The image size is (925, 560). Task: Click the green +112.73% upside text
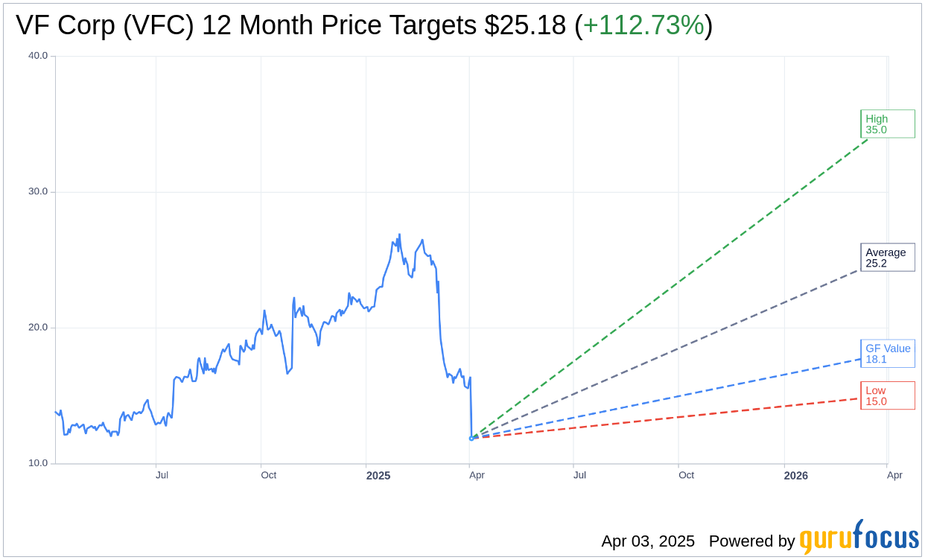pos(643,26)
